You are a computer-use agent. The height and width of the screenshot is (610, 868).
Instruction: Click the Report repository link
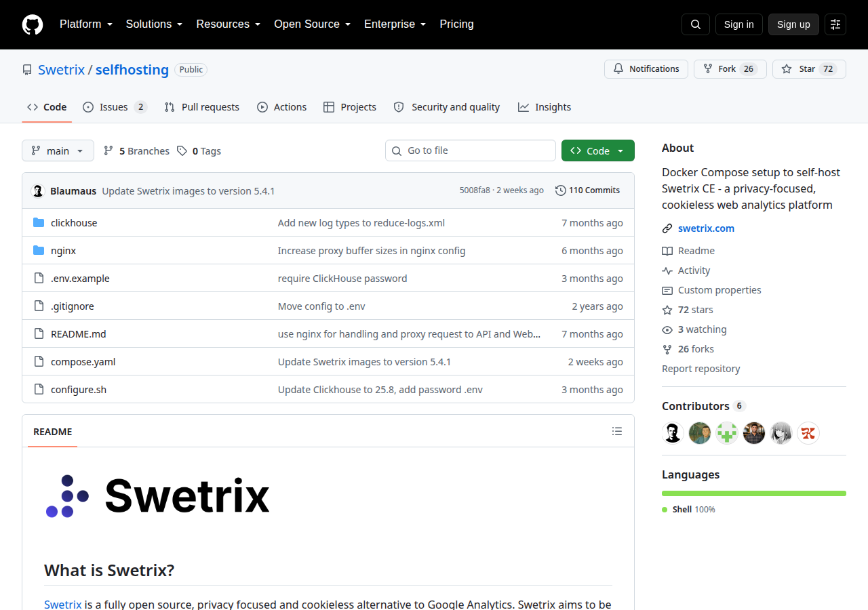pyautogui.click(x=701, y=369)
